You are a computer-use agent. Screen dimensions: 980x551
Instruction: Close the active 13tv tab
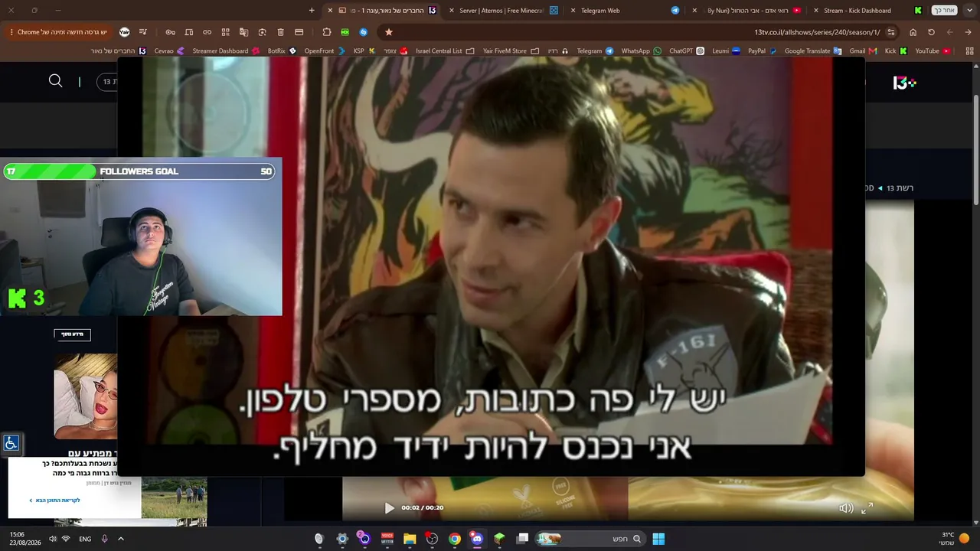click(x=330, y=11)
